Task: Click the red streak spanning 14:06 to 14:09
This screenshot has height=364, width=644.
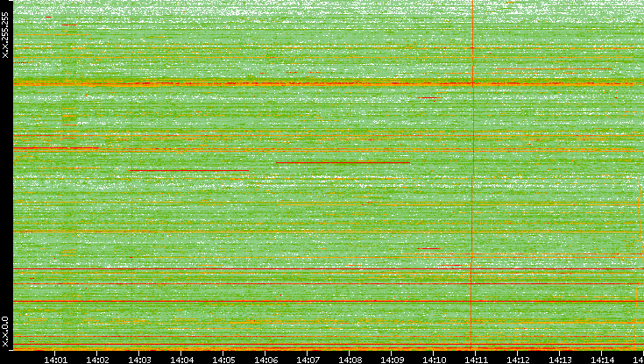Action: click(x=343, y=163)
